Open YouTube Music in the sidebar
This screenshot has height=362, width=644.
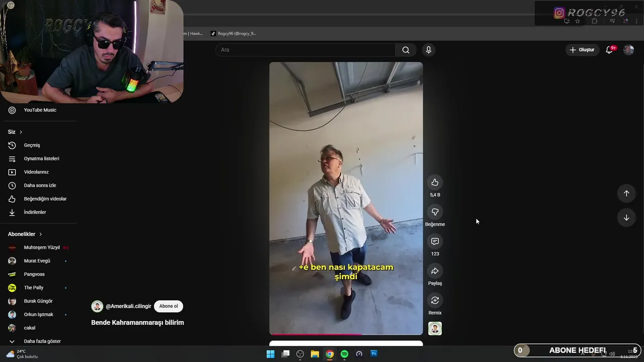pyautogui.click(x=39, y=110)
